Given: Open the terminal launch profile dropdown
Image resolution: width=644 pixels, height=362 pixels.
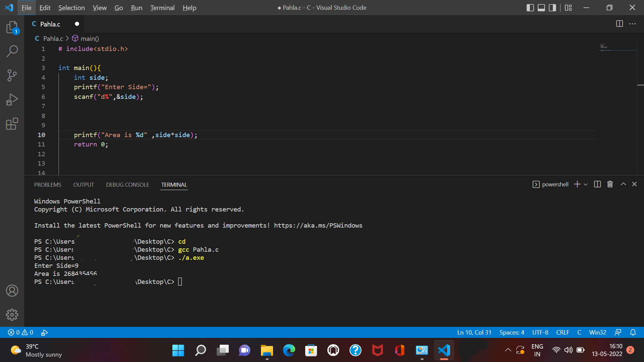Looking at the screenshot, I should point(586,184).
